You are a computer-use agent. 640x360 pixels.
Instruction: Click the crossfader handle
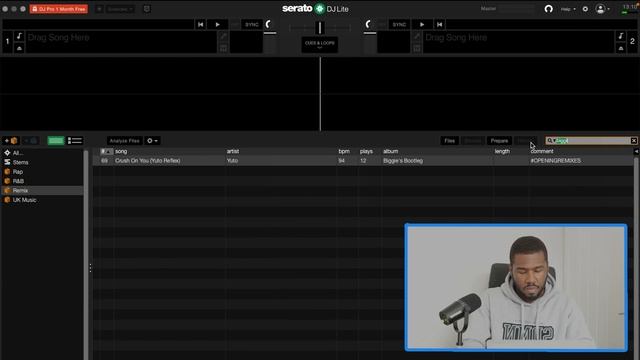(x=320, y=28)
